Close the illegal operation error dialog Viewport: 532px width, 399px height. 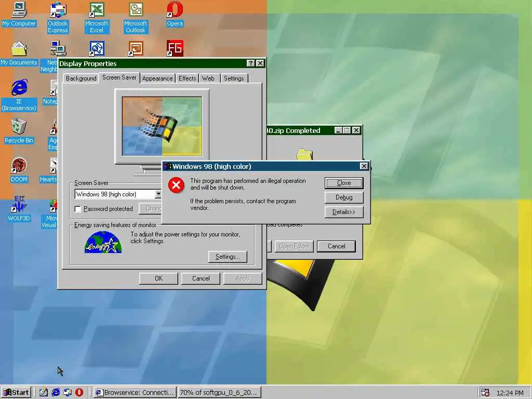tap(344, 183)
